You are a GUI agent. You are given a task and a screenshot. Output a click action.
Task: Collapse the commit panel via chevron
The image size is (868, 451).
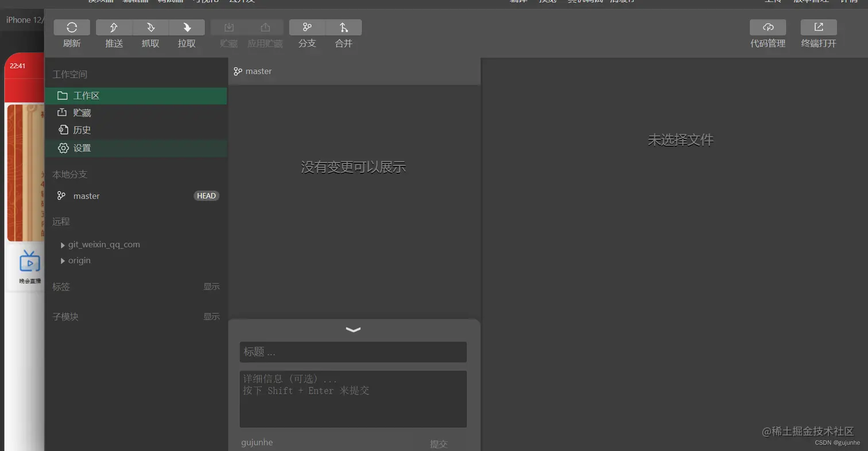pos(354,330)
